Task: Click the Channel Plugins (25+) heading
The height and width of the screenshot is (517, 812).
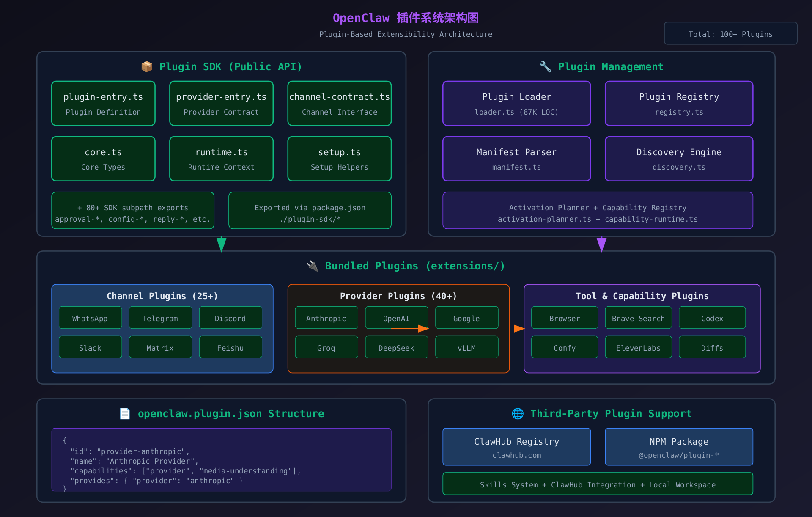Action: (162, 296)
